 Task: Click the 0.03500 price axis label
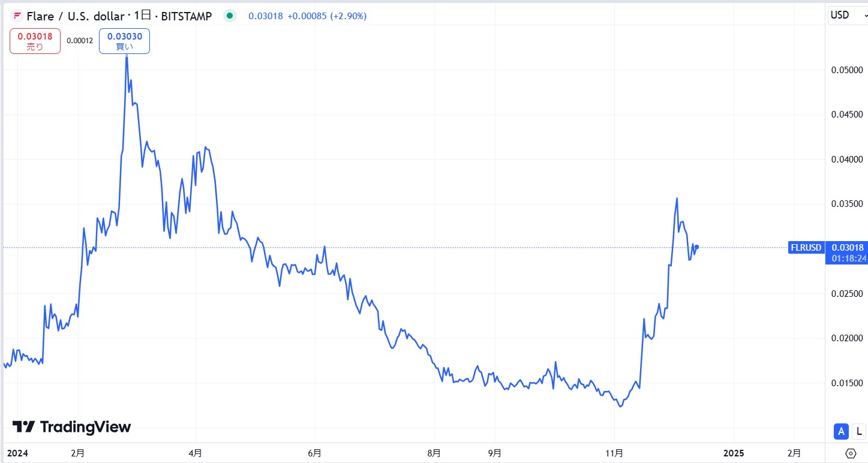tap(846, 204)
